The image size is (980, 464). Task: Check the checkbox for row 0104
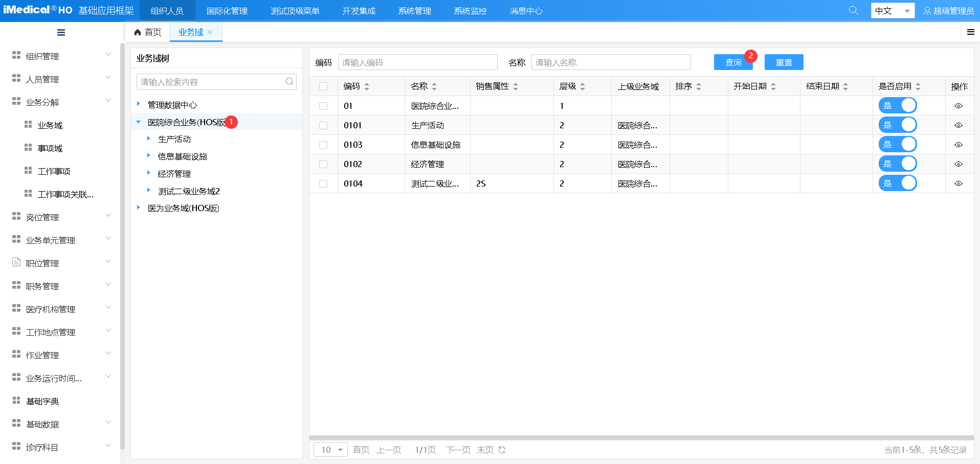pos(323,183)
